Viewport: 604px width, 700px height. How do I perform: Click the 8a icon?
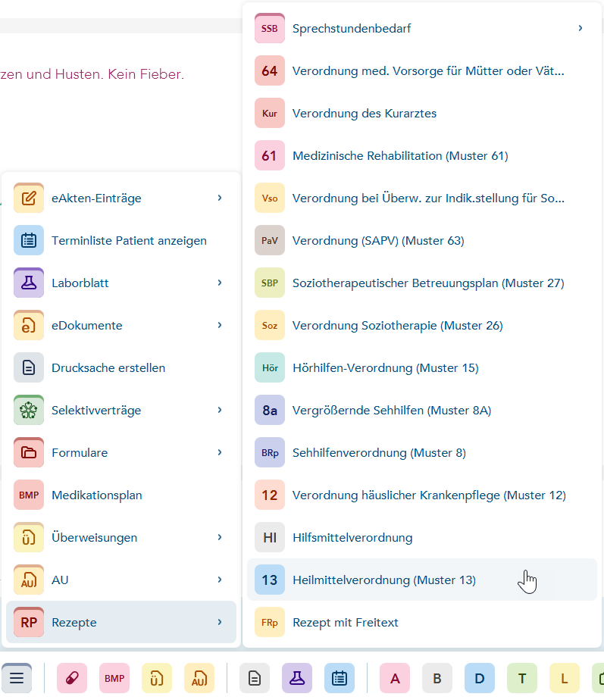click(x=270, y=410)
